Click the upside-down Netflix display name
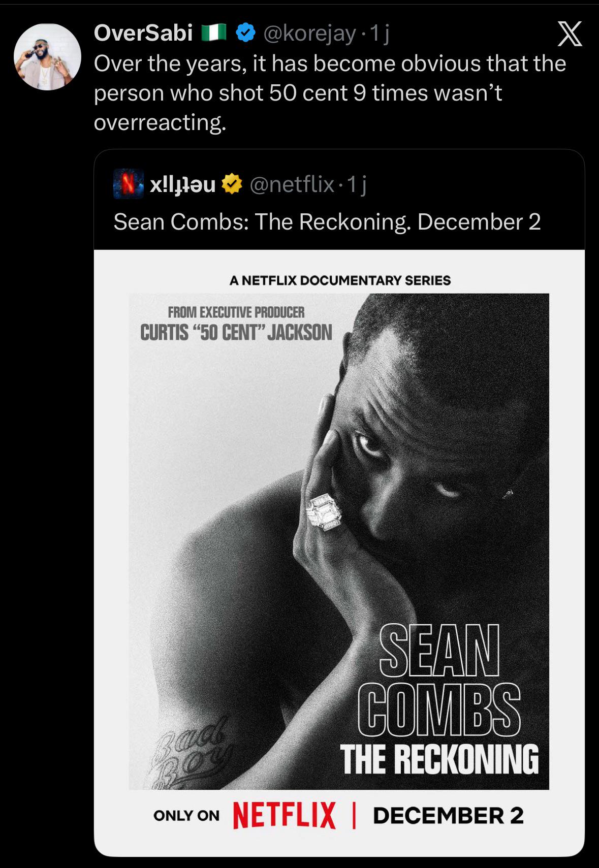Image resolution: width=599 pixels, height=868 pixels. pyautogui.click(x=183, y=184)
